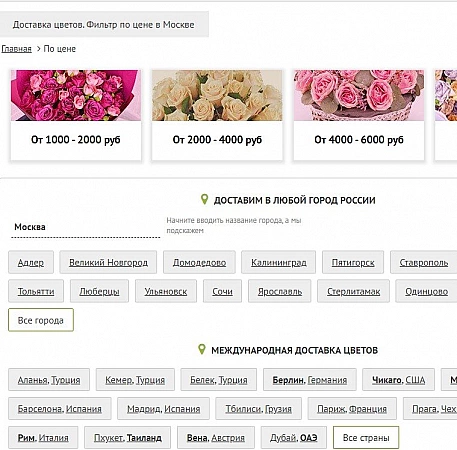Viewport: 457px width, 450px height.
Task: Open the 1000 - 2000 руб bouquet thumbnail
Action: 76,95
